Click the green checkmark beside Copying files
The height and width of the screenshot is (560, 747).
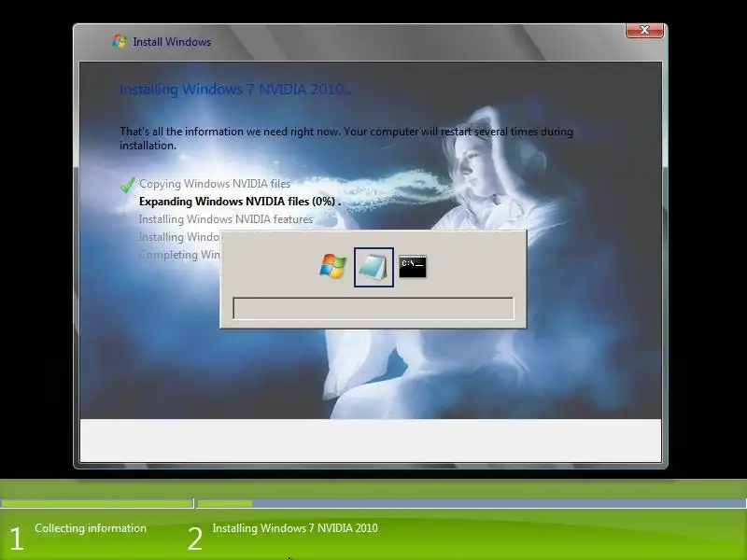pos(128,185)
